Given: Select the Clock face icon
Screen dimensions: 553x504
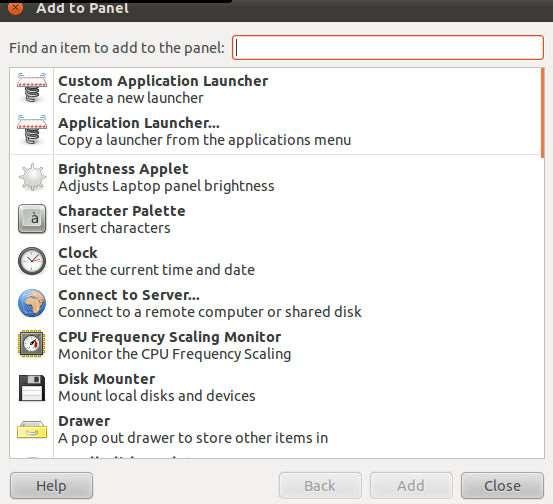Looking at the screenshot, I should [x=32, y=261].
